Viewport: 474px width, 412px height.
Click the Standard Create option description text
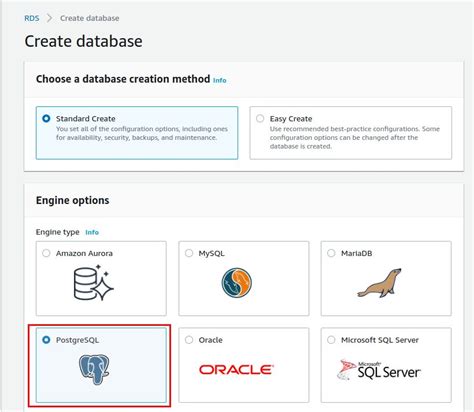click(142, 133)
